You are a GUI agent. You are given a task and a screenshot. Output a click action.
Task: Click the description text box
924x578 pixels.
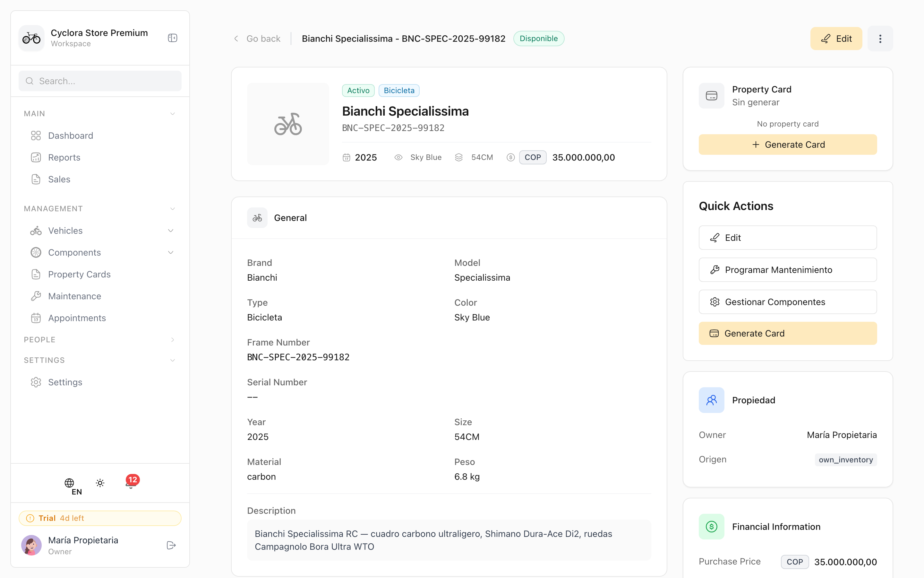(x=449, y=540)
